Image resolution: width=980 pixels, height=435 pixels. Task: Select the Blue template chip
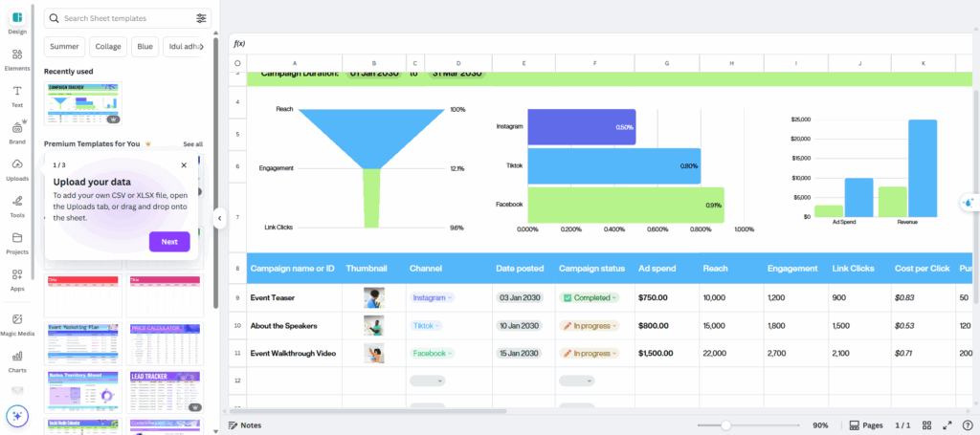coord(145,46)
